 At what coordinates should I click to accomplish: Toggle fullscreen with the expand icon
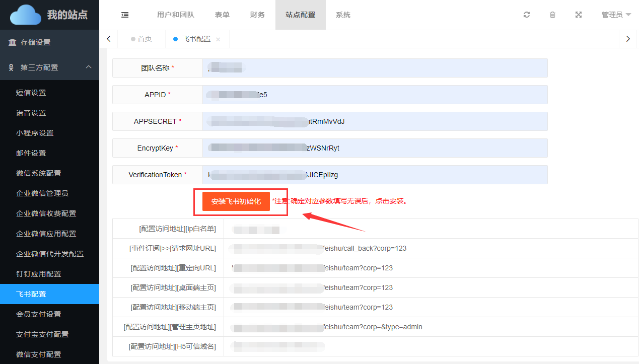pos(579,15)
